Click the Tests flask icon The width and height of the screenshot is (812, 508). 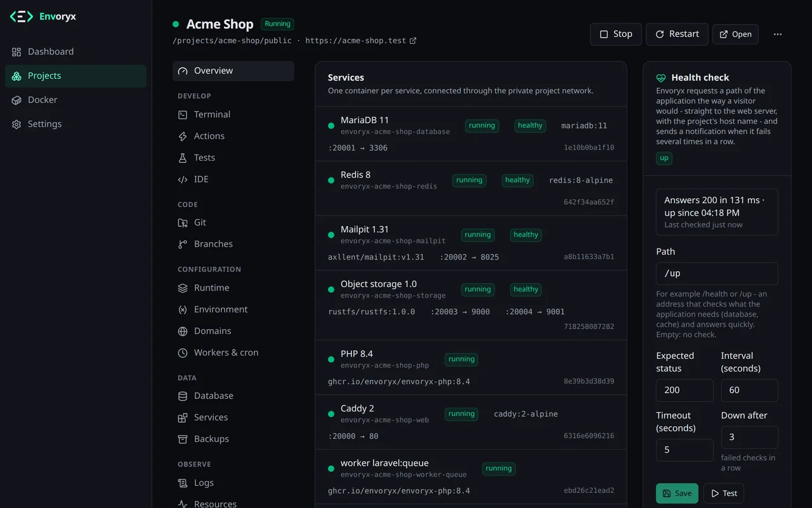pyautogui.click(x=183, y=157)
